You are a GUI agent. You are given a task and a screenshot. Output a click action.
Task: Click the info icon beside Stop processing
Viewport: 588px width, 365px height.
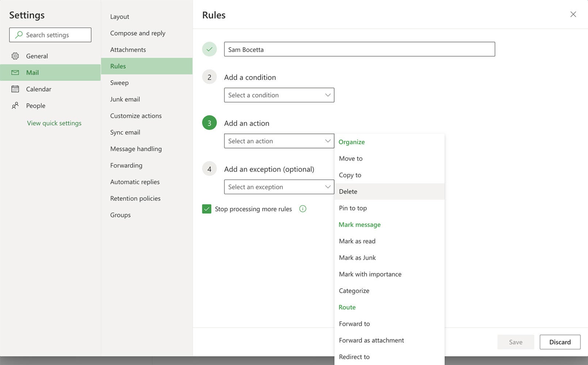[303, 209]
